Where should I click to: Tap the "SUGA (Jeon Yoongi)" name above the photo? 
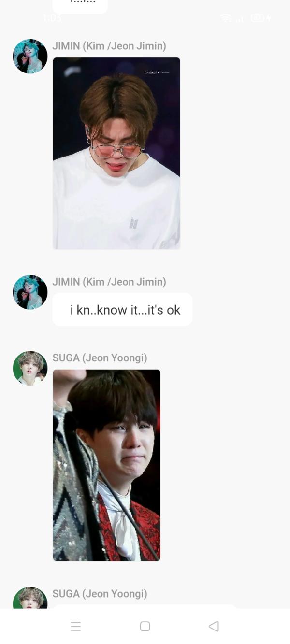pos(100,358)
